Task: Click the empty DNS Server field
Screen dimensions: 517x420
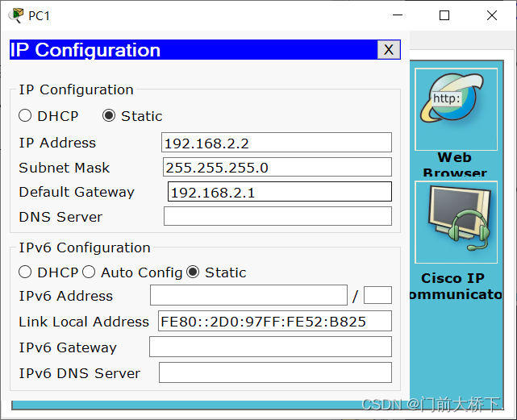Action: [277, 216]
